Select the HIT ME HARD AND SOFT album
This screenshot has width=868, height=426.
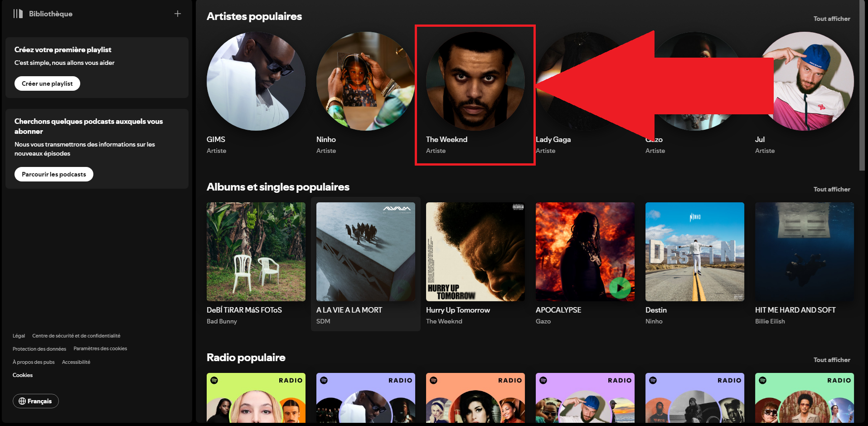point(804,252)
